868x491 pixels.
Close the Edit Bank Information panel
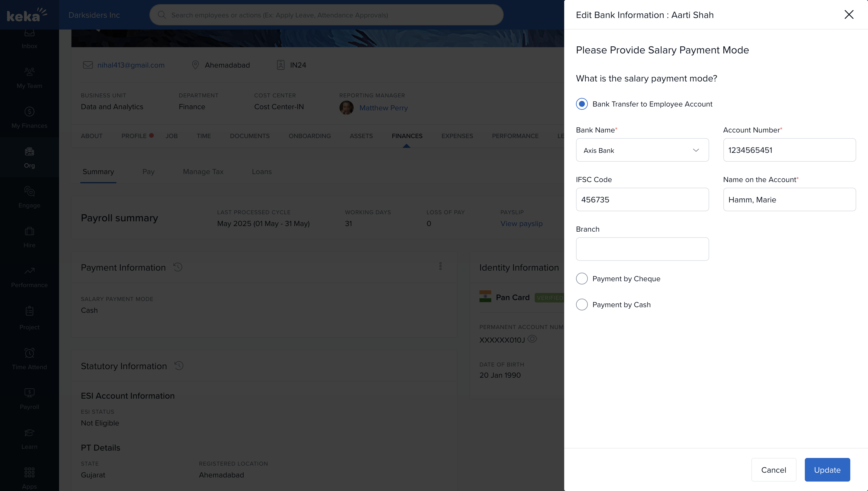tap(849, 14)
